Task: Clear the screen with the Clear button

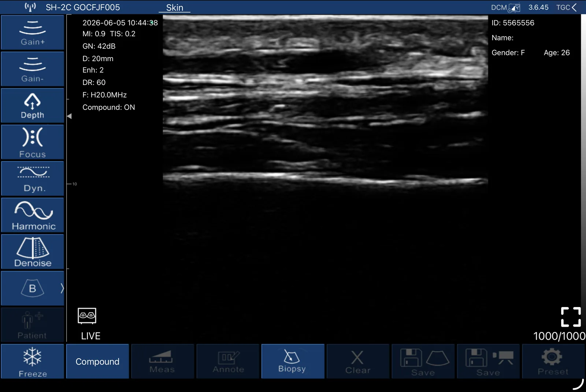Action: (358, 362)
